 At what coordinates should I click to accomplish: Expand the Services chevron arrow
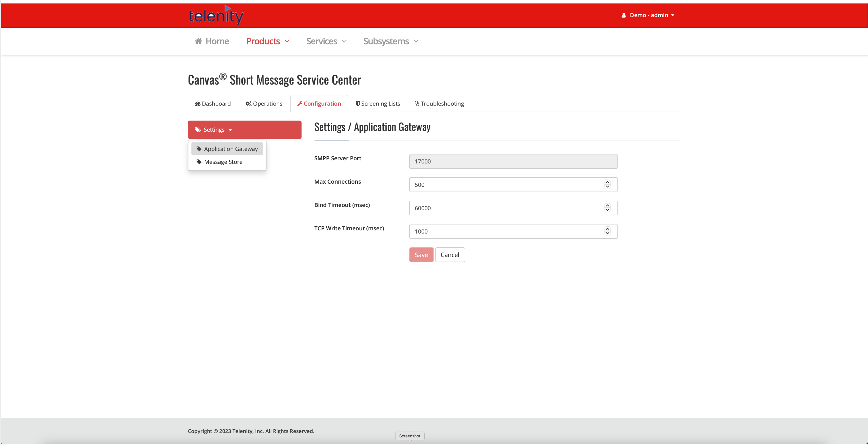click(344, 42)
